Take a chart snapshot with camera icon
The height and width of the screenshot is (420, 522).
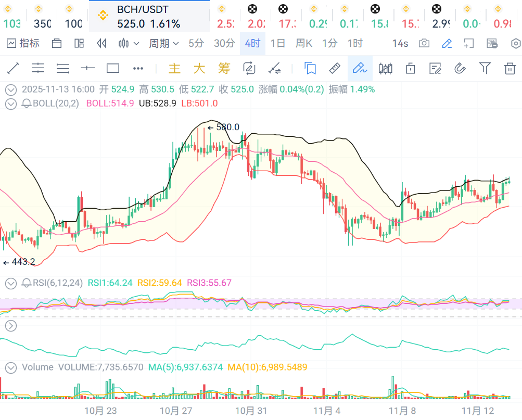[x=424, y=43]
